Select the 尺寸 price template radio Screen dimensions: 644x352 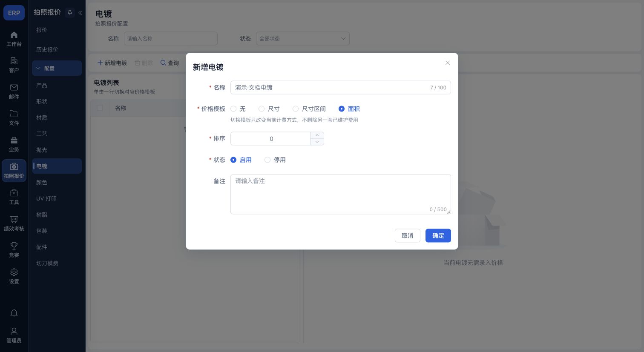(x=269, y=109)
